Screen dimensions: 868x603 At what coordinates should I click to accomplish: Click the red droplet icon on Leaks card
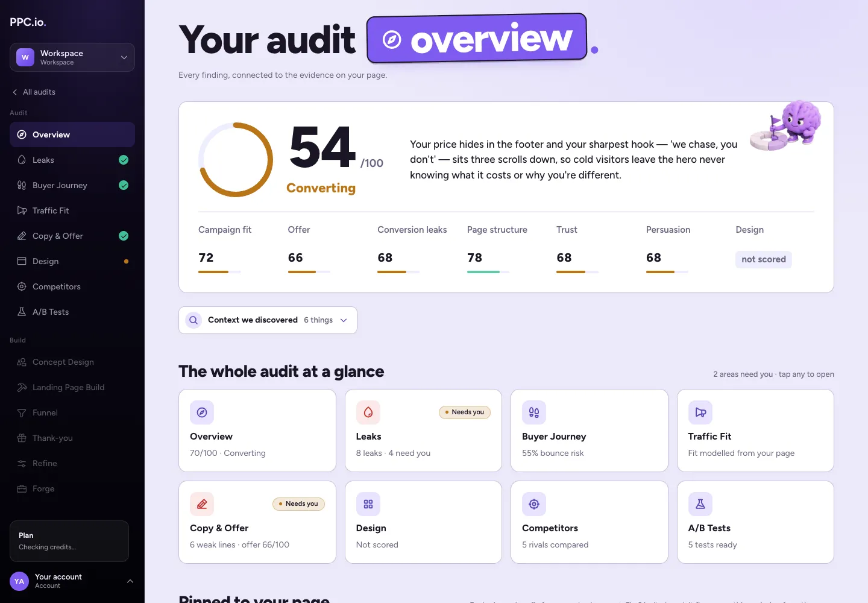point(368,412)
